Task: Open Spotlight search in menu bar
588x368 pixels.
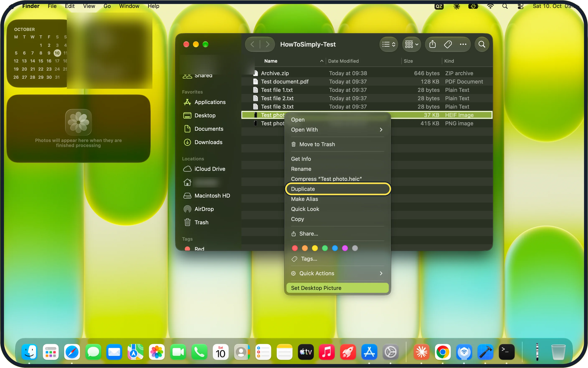Action: pos(505,6)
